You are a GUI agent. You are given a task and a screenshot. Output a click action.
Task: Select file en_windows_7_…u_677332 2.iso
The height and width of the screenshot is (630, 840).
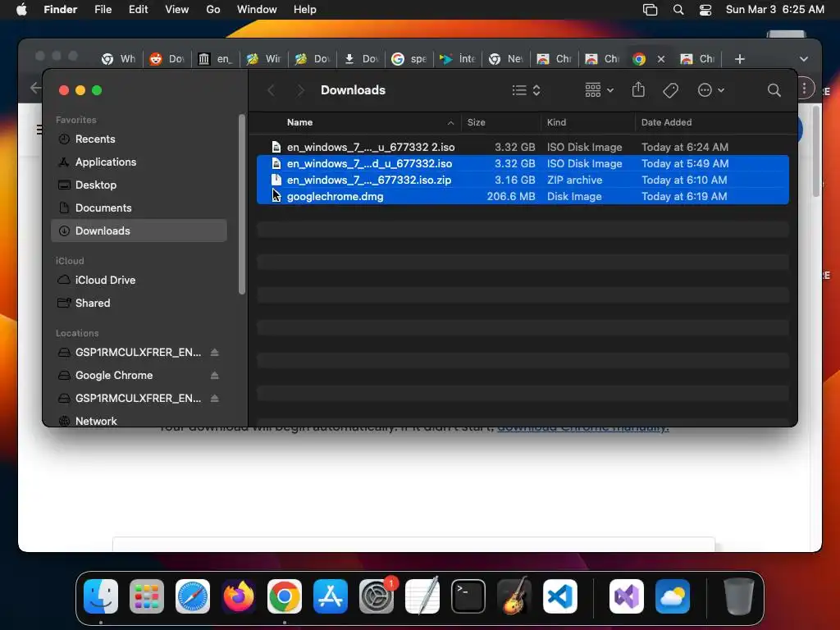click(523, 147)
